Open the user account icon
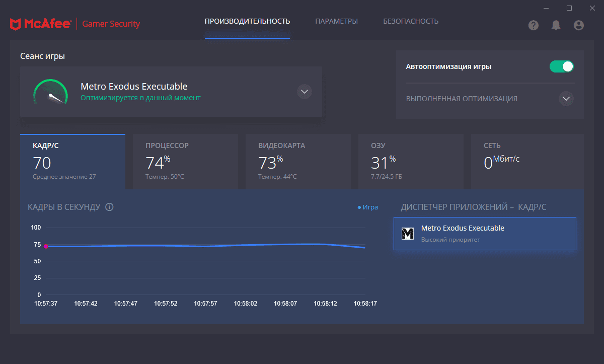604x364 pixels. click(579, 25)
